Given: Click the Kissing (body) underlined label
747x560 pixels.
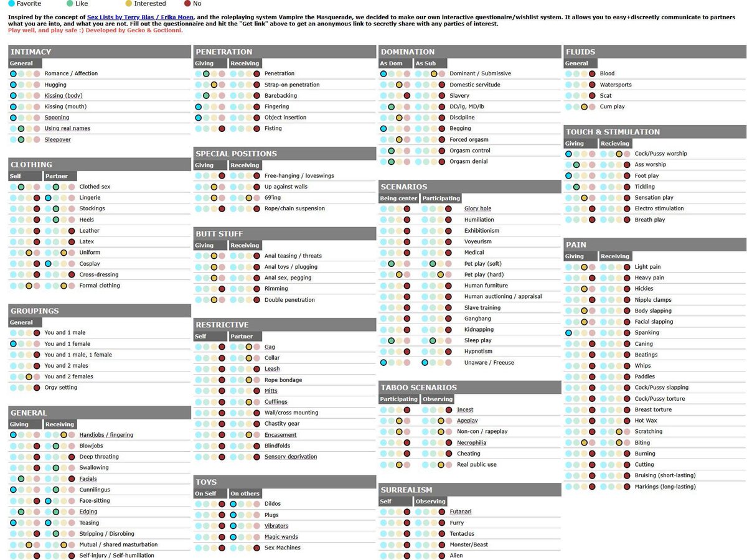Looking at the screenshot, I should 63,96.
